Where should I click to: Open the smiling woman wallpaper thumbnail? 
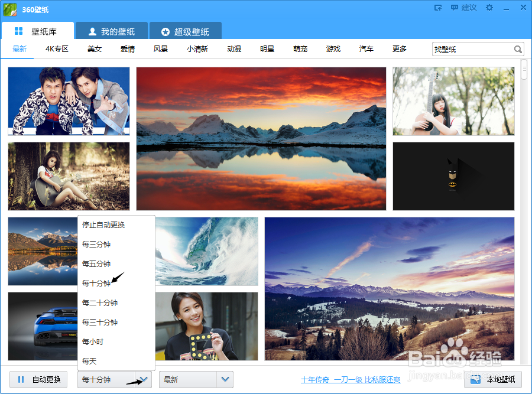pos(207,326)
